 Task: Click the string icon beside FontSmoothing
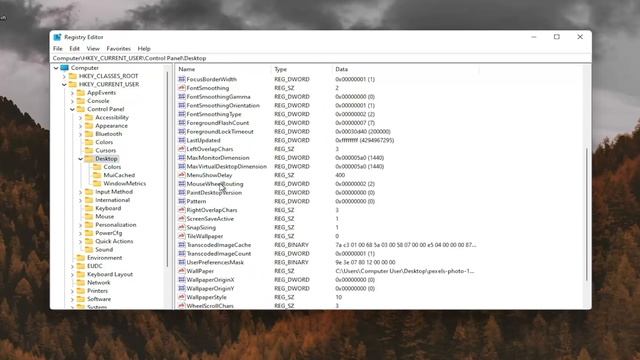(182, 88)
